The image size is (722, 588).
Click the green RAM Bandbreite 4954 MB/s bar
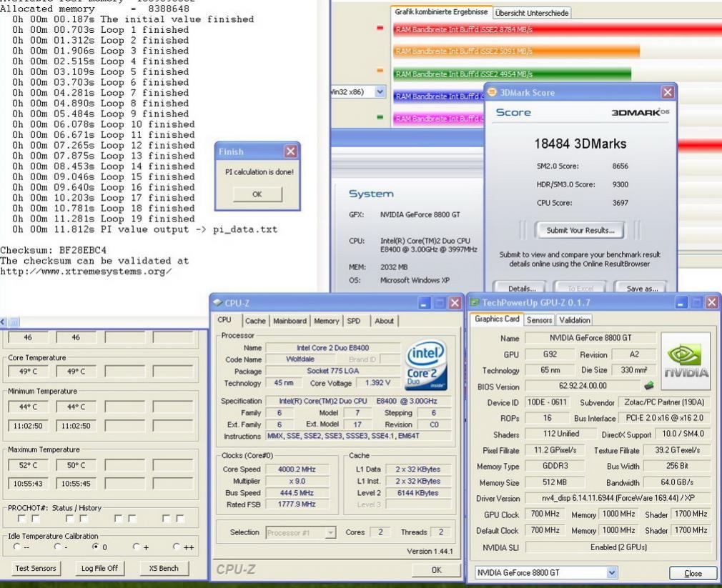click(x=512, y=74)
